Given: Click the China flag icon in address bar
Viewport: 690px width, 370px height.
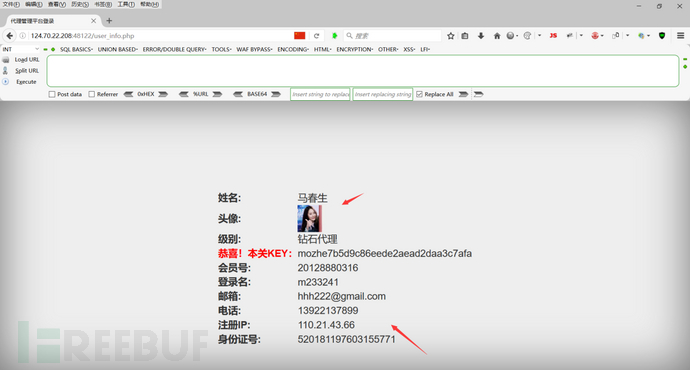Looking at the screenshot, I should tap(300, 36).
